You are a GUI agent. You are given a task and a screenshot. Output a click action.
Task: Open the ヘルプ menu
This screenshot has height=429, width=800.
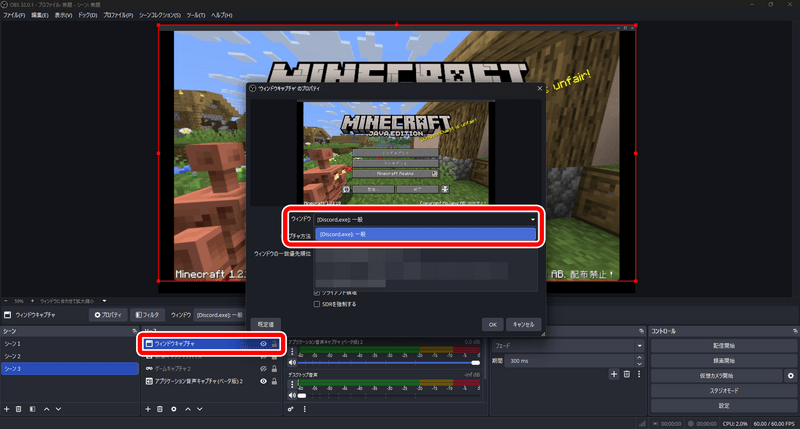coord(221,15)
